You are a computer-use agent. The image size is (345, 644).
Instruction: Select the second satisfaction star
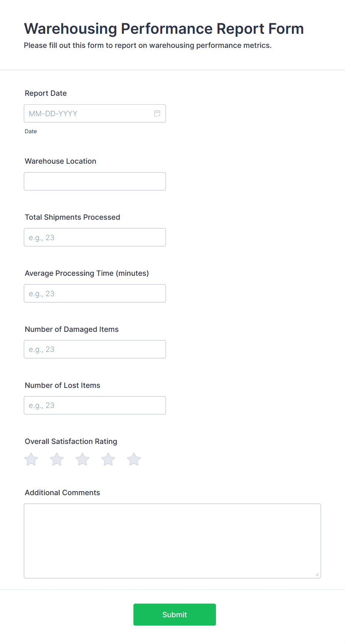click(x=57, y=460)
